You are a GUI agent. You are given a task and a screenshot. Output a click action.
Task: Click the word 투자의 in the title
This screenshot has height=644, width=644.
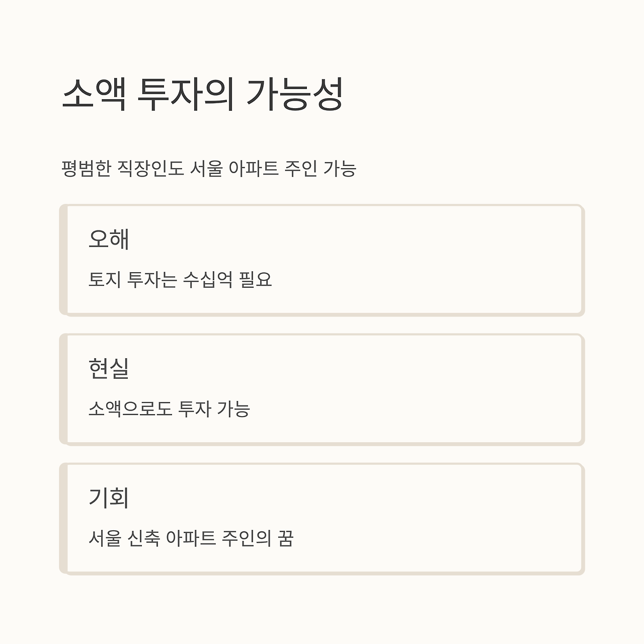[x=186, y=95]
